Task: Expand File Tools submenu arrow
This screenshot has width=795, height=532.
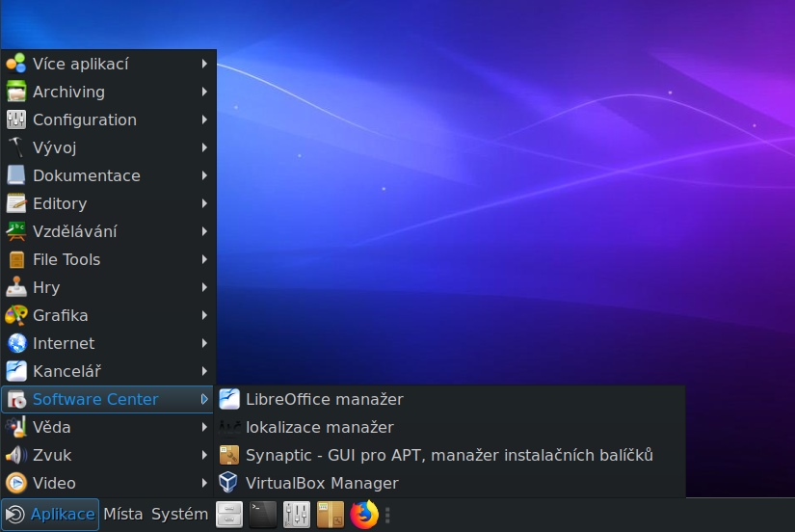Action: [204, 259]
